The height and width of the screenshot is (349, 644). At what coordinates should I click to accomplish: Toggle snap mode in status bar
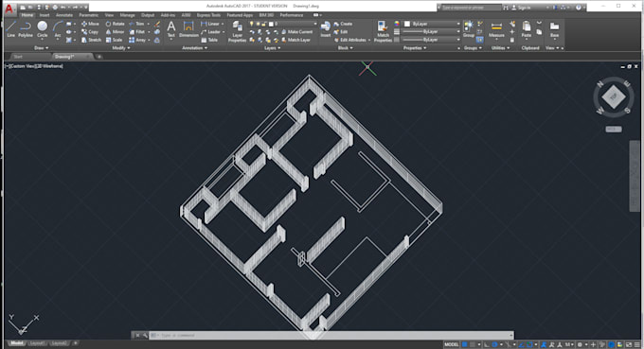473,344
